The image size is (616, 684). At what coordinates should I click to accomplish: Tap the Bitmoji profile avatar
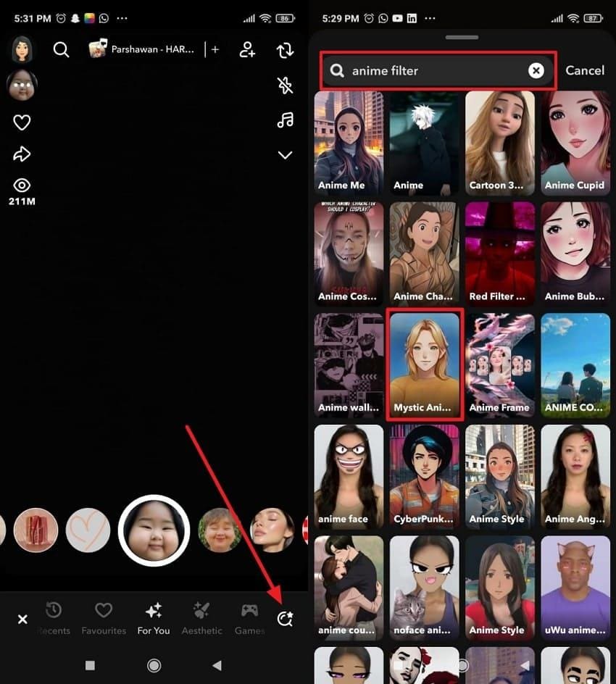click(21, 49)
